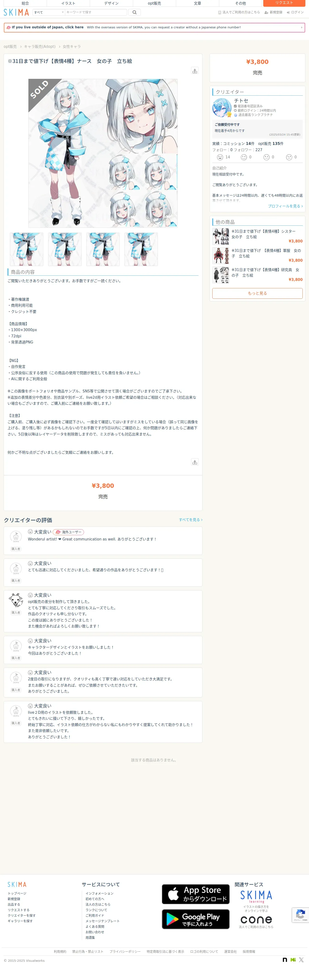309x980 pixels.
Task: Click the App Store download badge
Action: pyautogui.click(x=195, y=894)
